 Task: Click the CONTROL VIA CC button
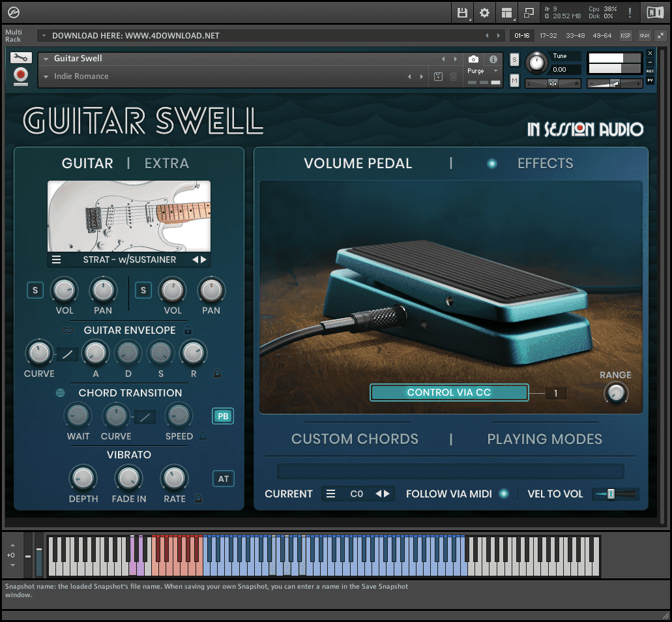click(x=449, y=392)
